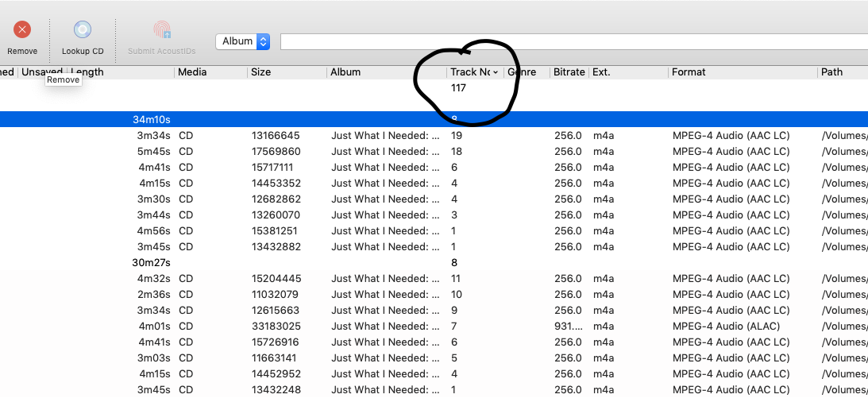Click the Unsaved column header

[41, 72]
